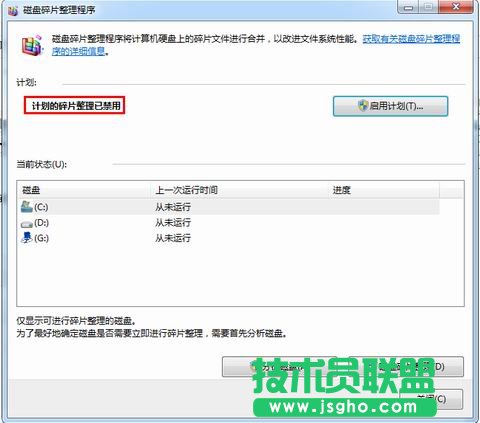This screenshot has width=480, height=423.
Task: Select the 从未运行 entry for drive D:
Action: [173, 222]
